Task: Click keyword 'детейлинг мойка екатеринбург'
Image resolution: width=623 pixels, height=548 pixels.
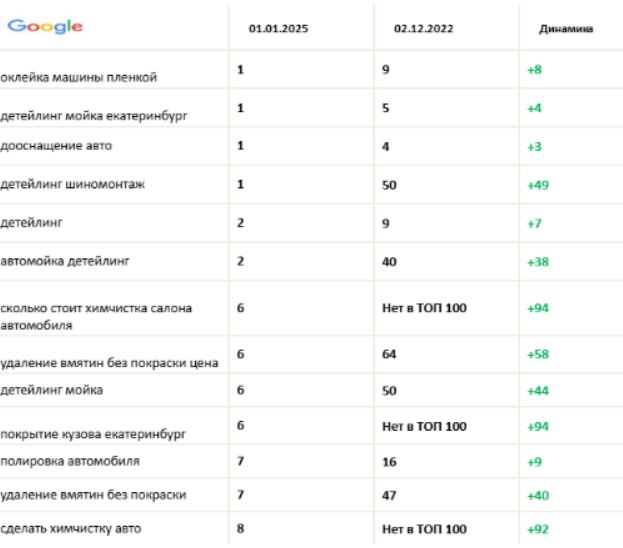Action: [x=94, y=116]
